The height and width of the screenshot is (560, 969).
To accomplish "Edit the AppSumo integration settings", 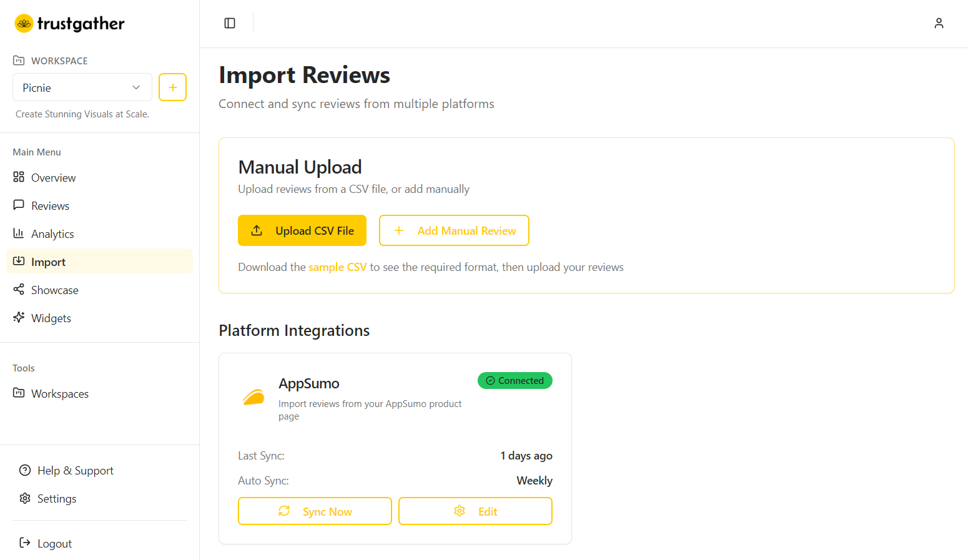I will coord(475,511).
